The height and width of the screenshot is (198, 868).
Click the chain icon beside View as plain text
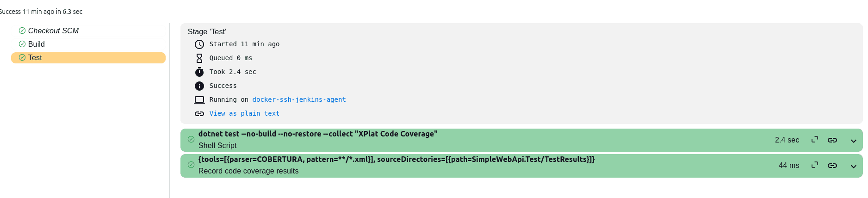[x=199, y=114]
